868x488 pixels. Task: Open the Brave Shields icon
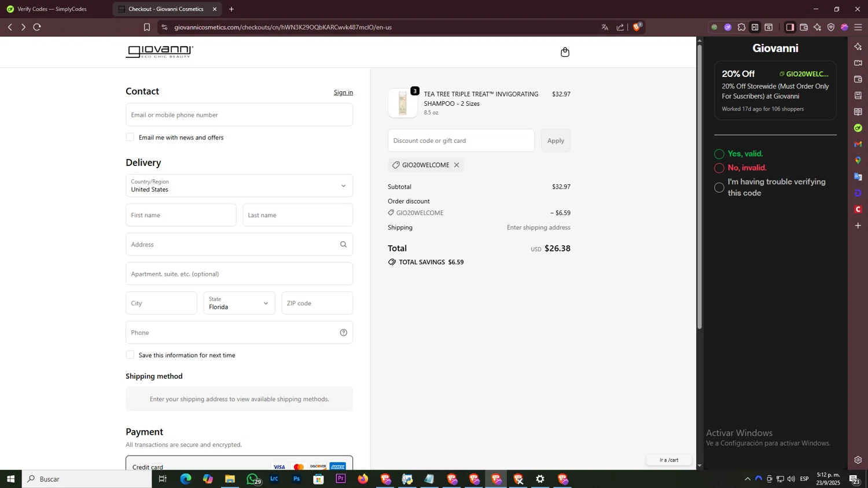pos(637,27)
